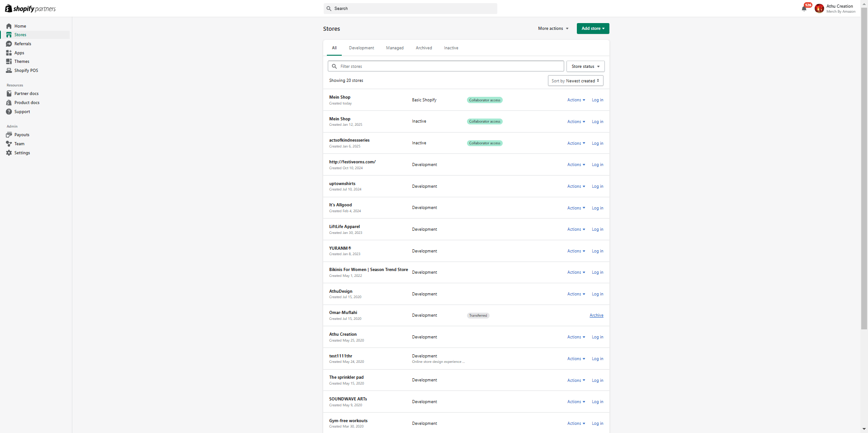Screen dimensions: 868x433
Task: Click the Themes sidebar icon
Action: click(9, 62)
